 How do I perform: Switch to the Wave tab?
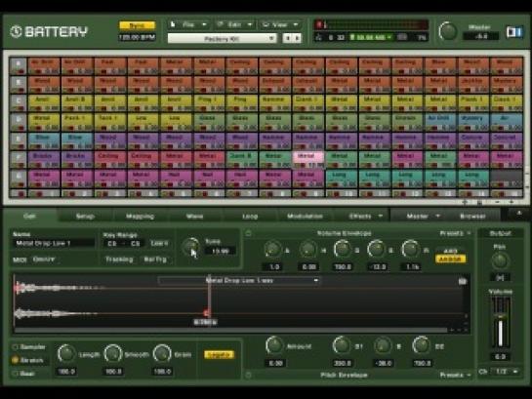pos(194,216)
